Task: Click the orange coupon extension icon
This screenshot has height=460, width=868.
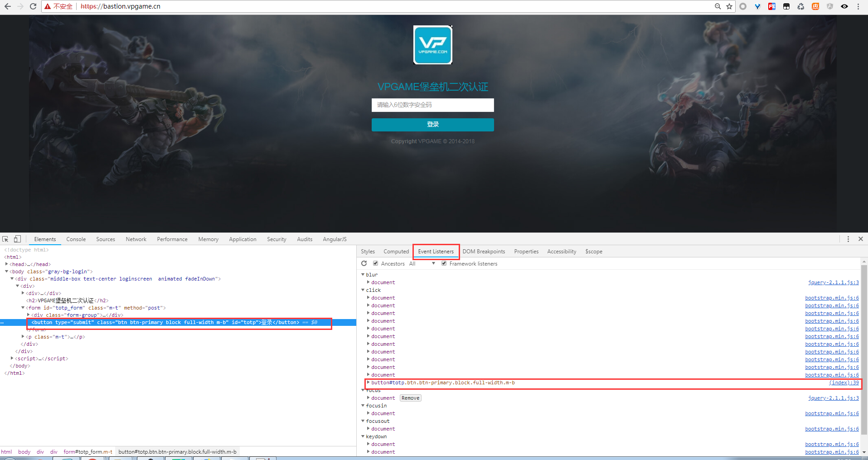Action: [815, 6]
